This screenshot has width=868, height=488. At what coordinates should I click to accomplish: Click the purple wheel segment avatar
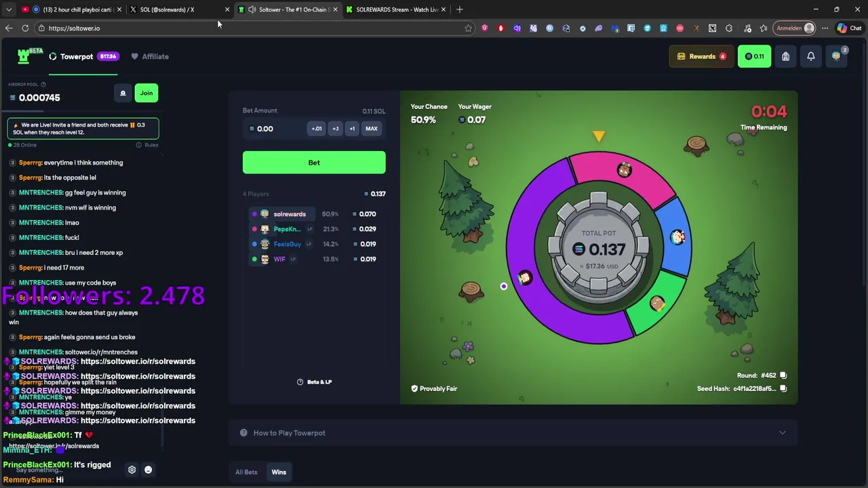pos(524,278)
